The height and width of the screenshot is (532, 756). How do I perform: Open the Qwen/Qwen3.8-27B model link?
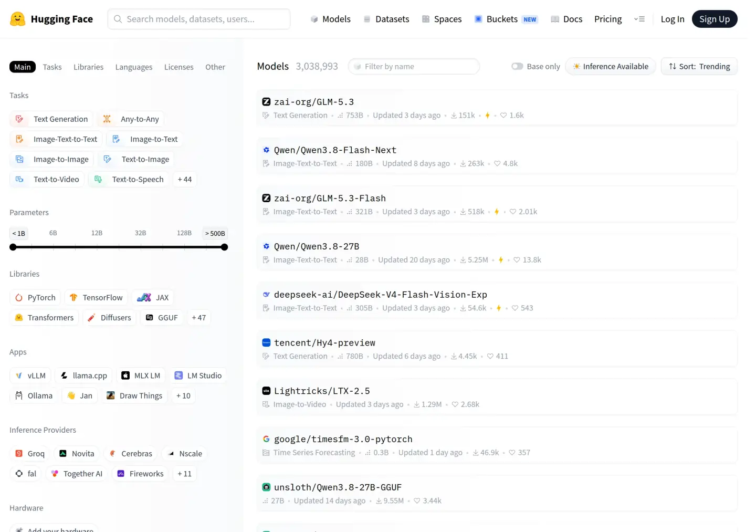click(317, 246)
